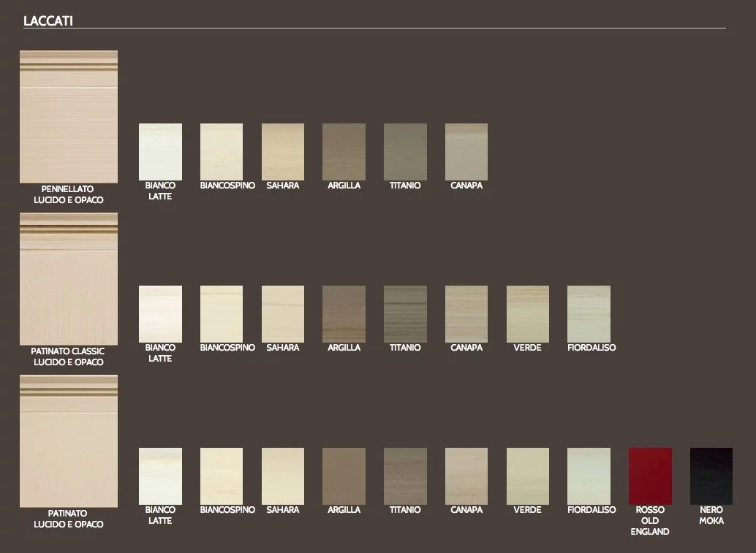Choose the Biancospino swatch in the Patinato Classic row

point(222,314)
